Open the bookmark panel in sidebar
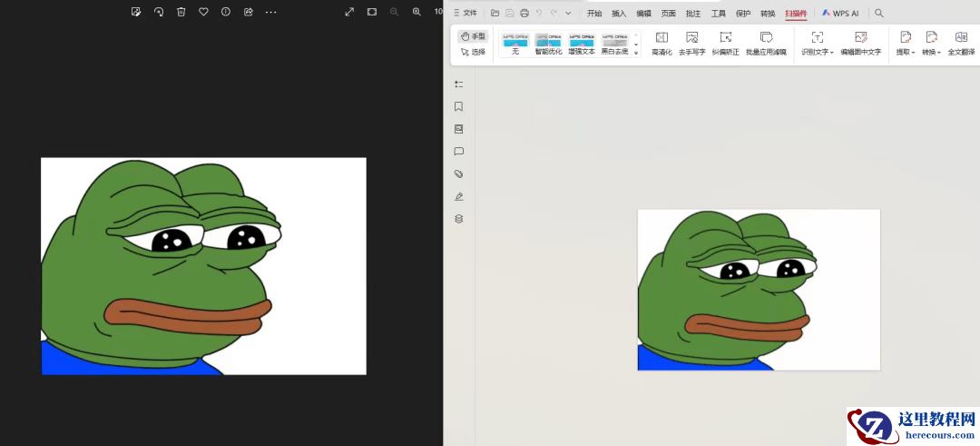Screen dimensions: 980x446 (x=458, y=106)
